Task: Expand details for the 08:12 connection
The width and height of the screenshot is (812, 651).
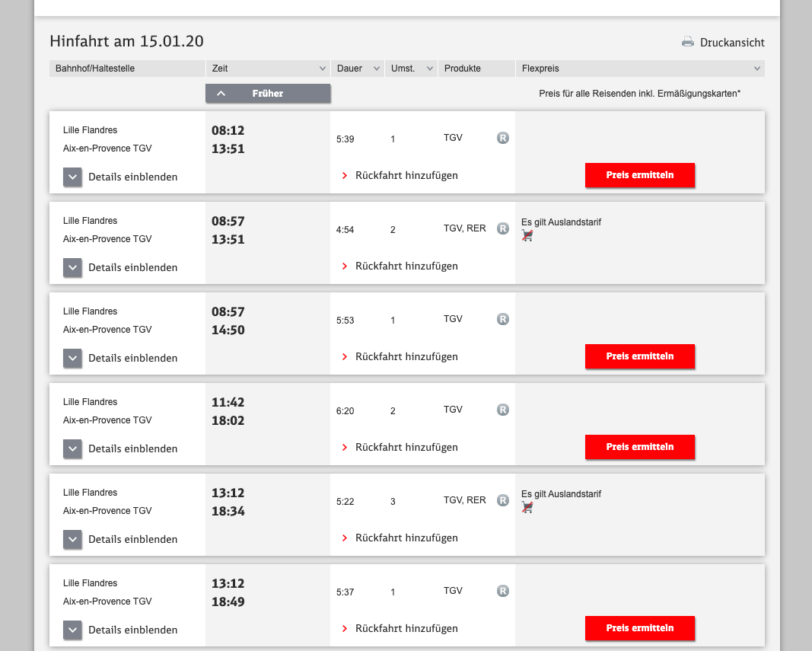Action: click(x=72, y=177)
